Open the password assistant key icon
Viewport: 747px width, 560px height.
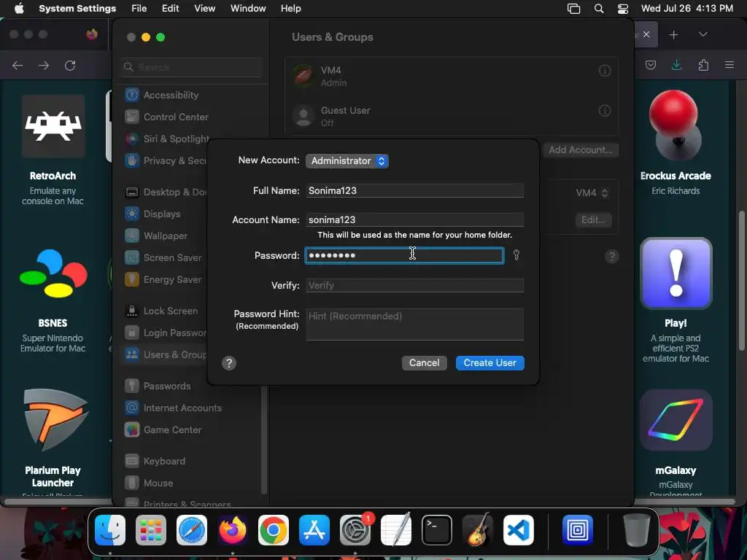[x=516, y=255]
